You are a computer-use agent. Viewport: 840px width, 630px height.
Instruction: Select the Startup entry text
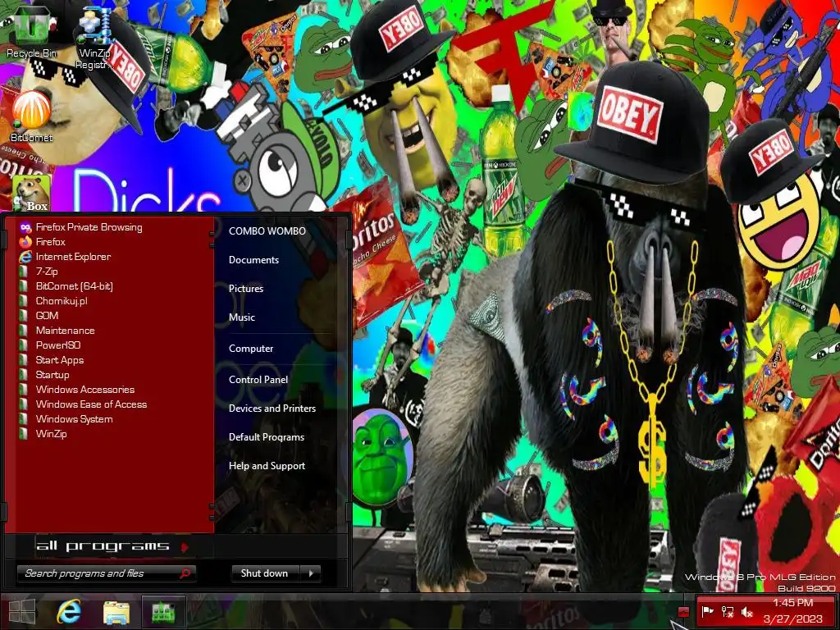(x=52, y=374)
